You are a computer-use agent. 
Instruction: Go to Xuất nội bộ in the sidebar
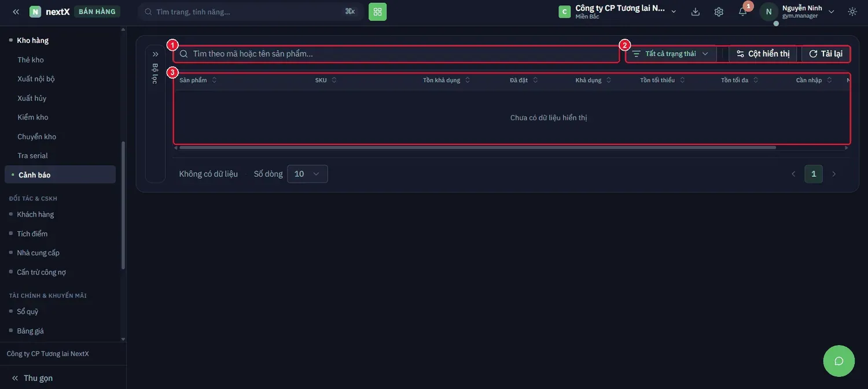36,79
